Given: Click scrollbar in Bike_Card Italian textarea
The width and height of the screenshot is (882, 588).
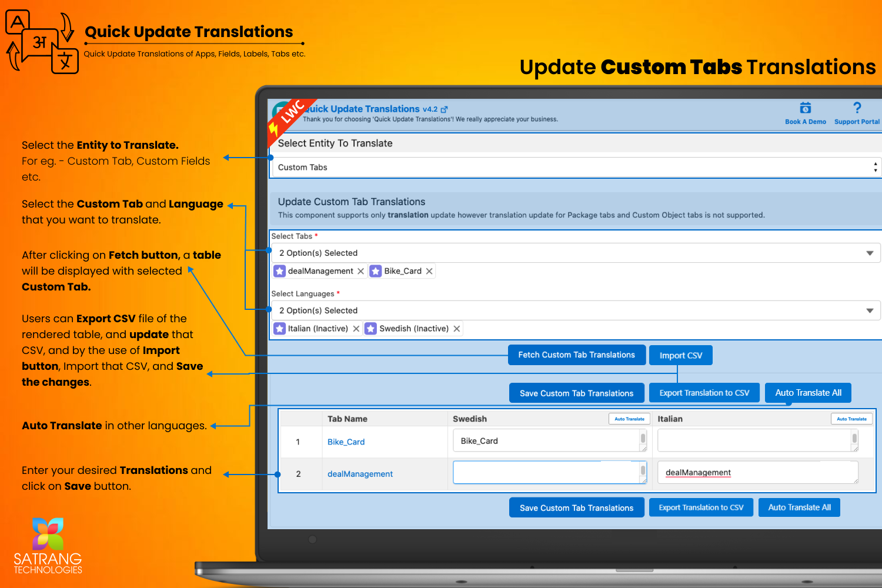Looking at the screenshot, I should click(x=855, y=439).
